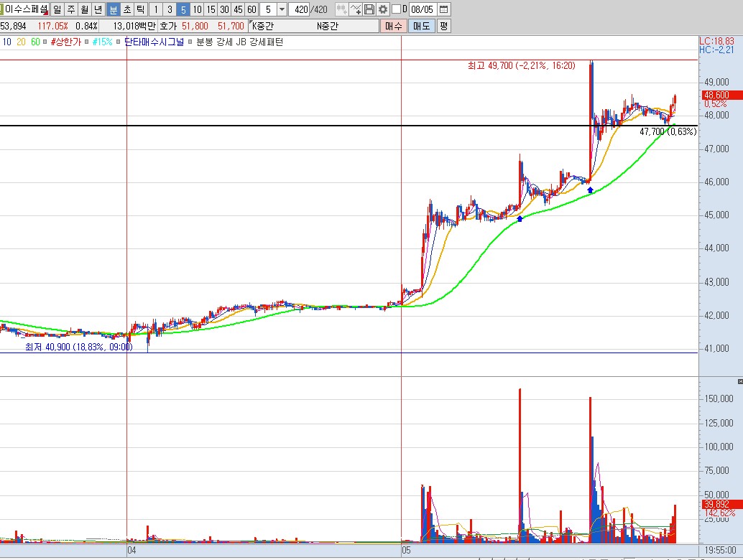
Task: Select tick chart 틱 tab
Action: [x=141, y=9]
